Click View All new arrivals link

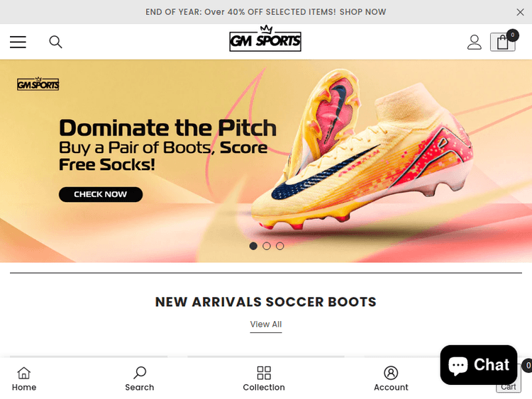click(266, 325)
